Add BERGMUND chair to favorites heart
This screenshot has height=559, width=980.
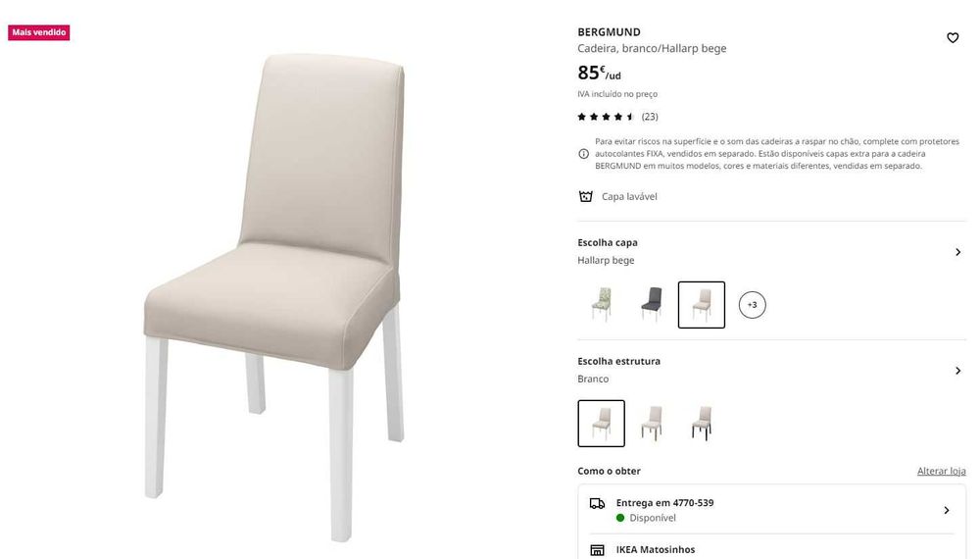tap(952, 38)
